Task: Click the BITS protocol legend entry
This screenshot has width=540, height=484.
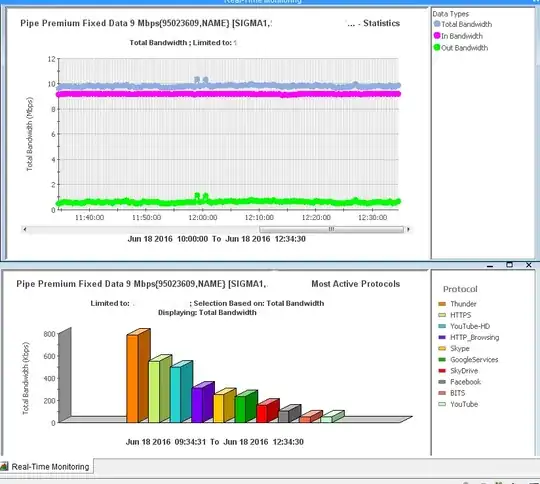Action: 451,393
